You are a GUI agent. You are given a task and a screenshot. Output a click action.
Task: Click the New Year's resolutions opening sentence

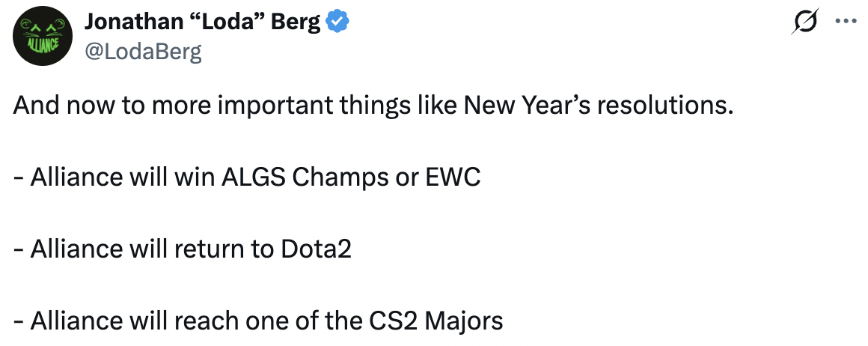371,106
